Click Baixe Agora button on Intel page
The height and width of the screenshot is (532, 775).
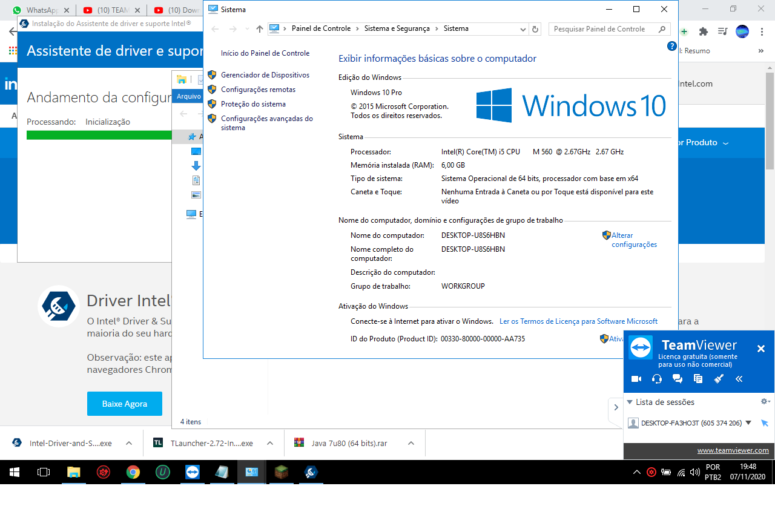coord(124,404)
